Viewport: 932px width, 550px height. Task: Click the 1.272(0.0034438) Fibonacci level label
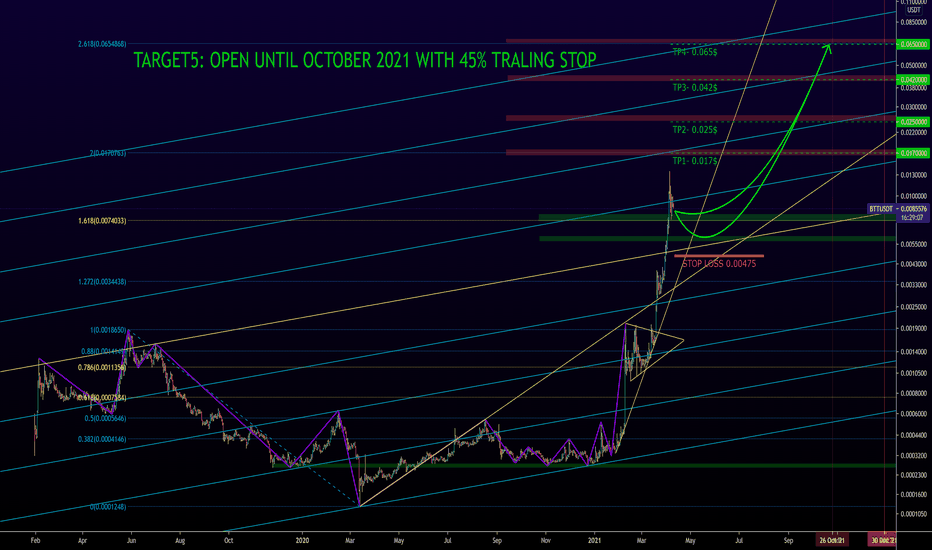(102, 282)
